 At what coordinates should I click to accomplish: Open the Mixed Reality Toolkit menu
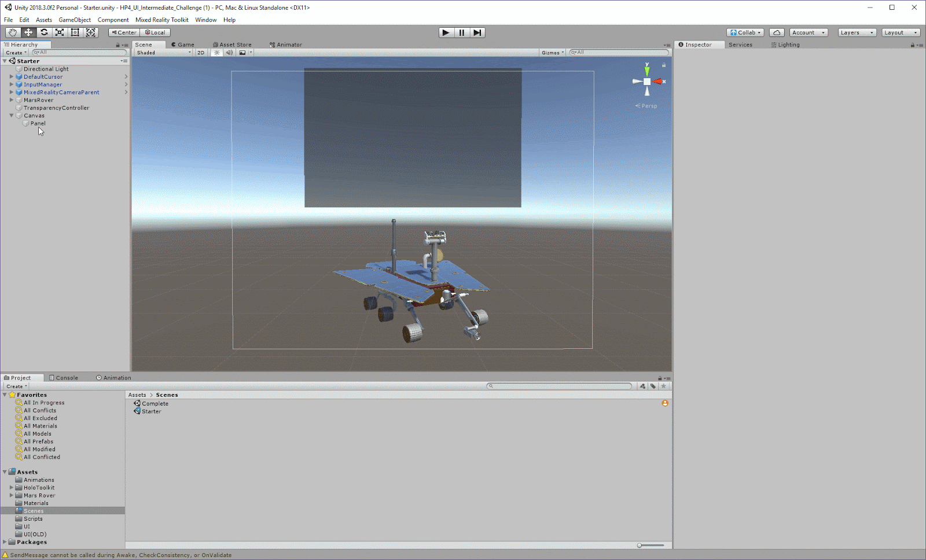161,20
